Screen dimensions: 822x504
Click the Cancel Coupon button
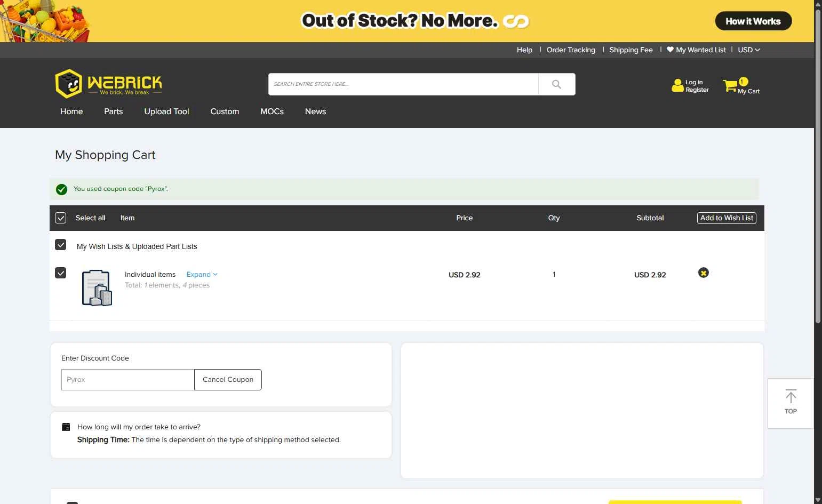228,380
